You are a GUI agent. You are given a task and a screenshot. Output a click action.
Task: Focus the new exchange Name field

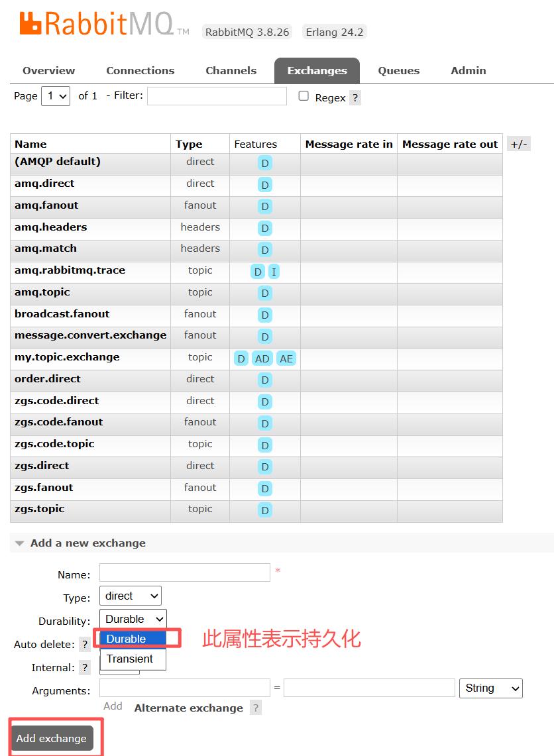pos(185,572)
